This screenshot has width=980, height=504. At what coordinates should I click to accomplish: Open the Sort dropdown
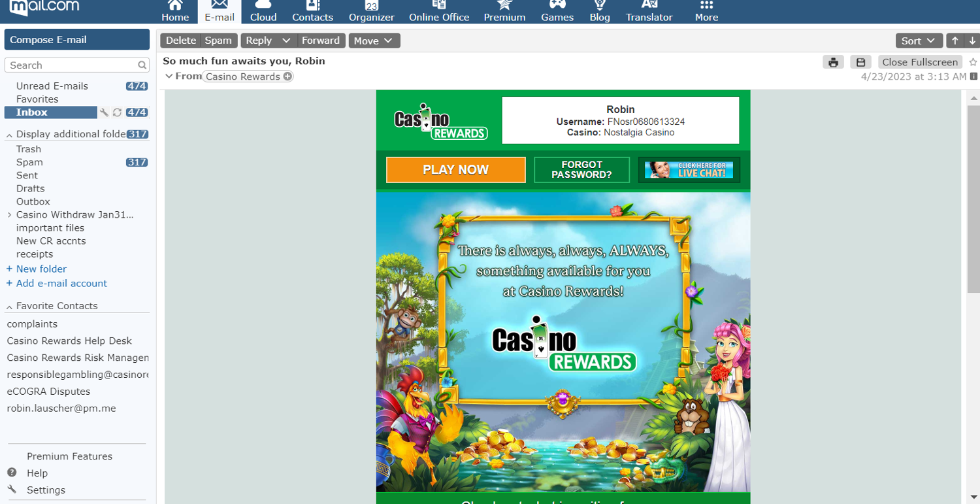tap(918, 41)
